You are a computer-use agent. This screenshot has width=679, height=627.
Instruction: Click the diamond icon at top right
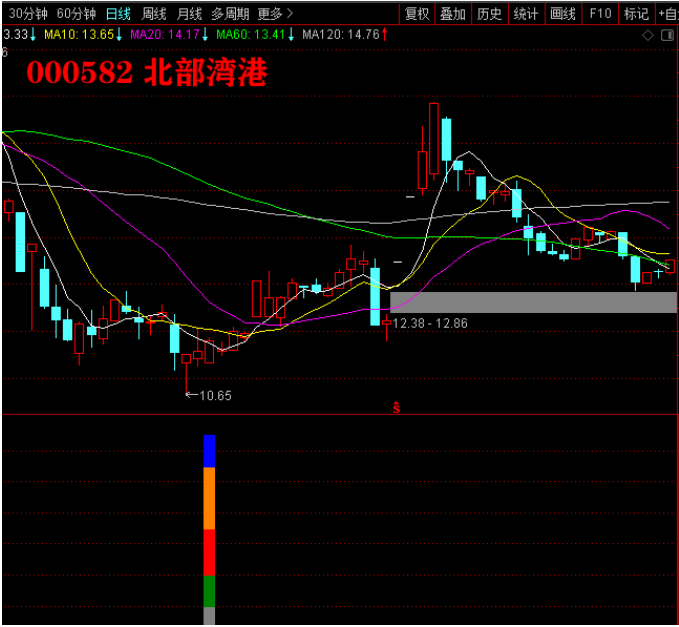tap(648, 35)
